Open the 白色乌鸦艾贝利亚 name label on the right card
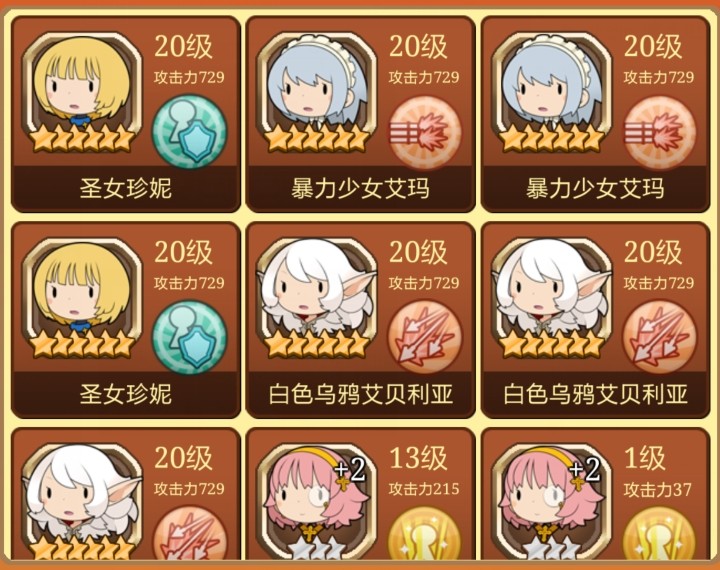720x570 pixels. point(596,395)
